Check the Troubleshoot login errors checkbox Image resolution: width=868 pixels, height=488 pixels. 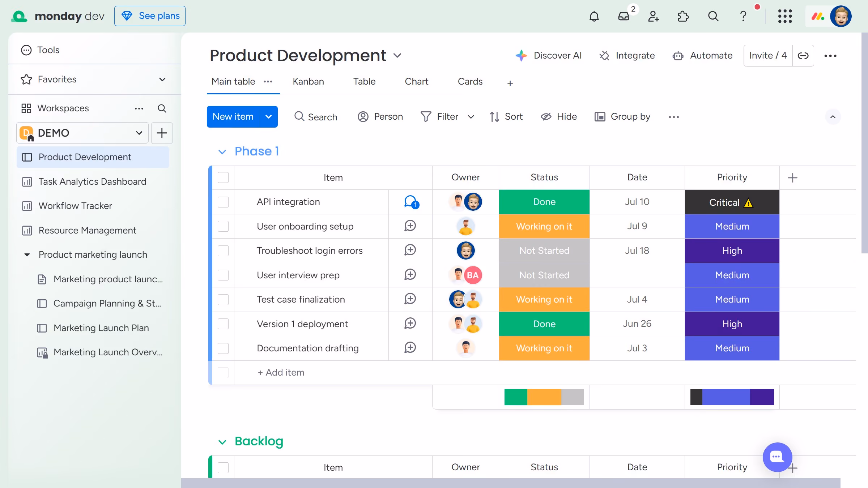pyautogui.click(x=223, y=251)
